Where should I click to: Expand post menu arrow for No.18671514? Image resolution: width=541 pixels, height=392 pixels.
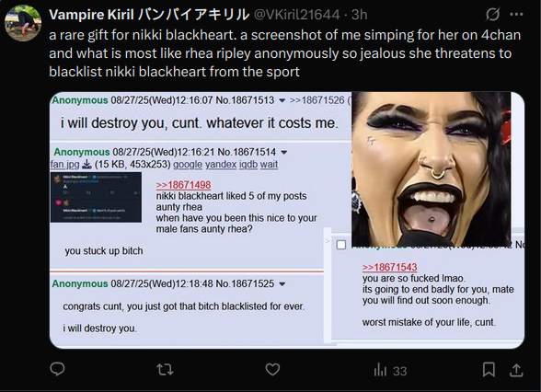(x=284, y=152)
